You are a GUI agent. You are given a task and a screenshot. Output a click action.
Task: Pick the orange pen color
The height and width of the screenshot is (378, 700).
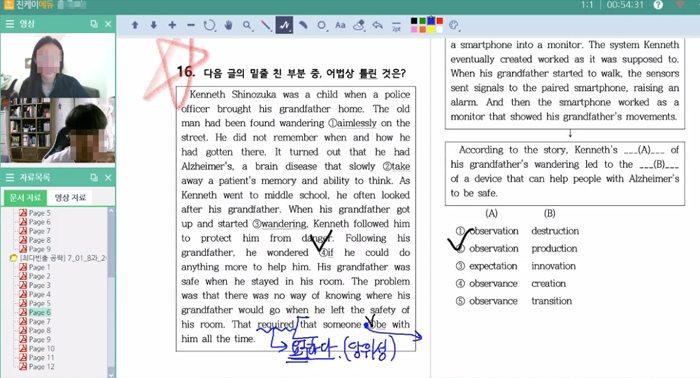tap(422, 29)
